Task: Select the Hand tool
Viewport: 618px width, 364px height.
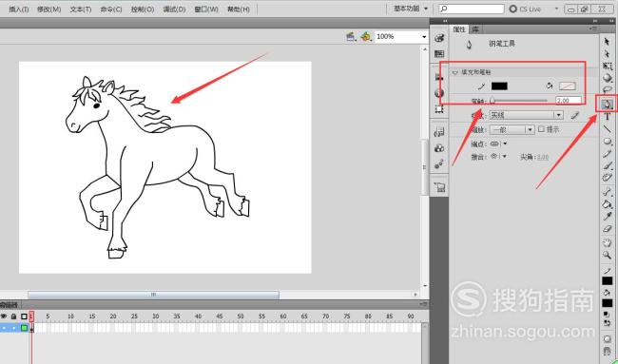Action: (607, 242)
